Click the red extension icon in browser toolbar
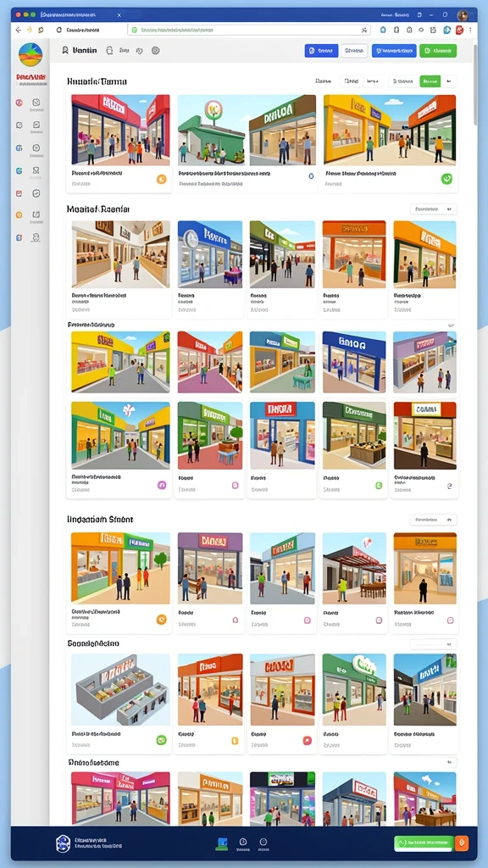 coord(459,31)
